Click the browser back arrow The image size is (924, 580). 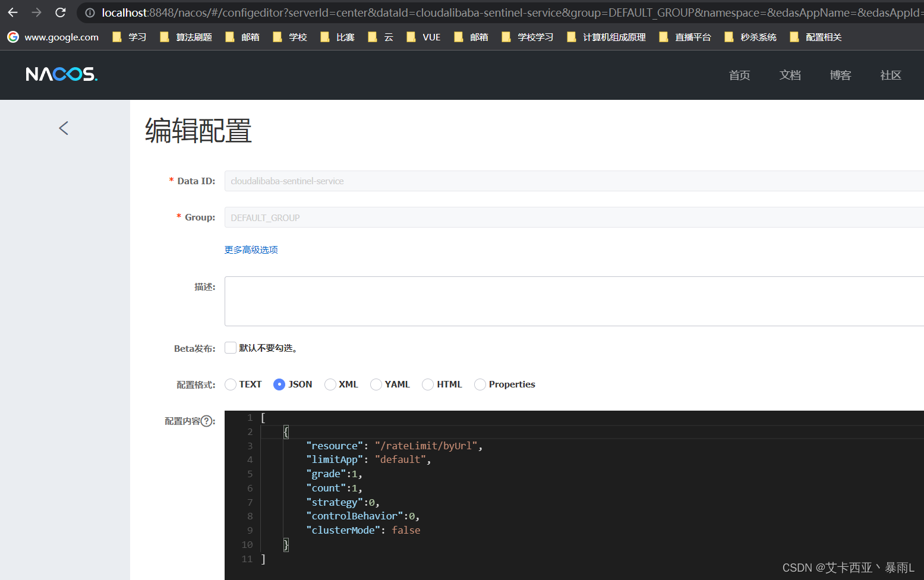point(12,12)
